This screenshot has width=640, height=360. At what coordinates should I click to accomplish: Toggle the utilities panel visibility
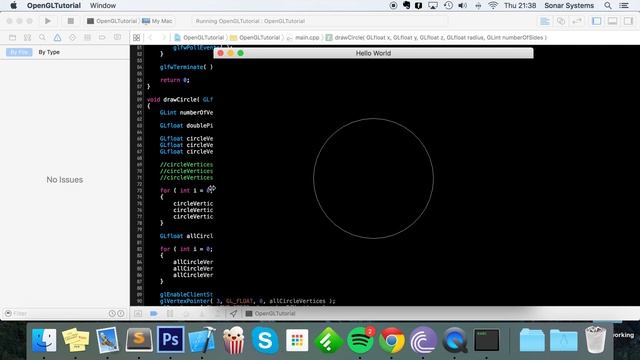point(628,21)
